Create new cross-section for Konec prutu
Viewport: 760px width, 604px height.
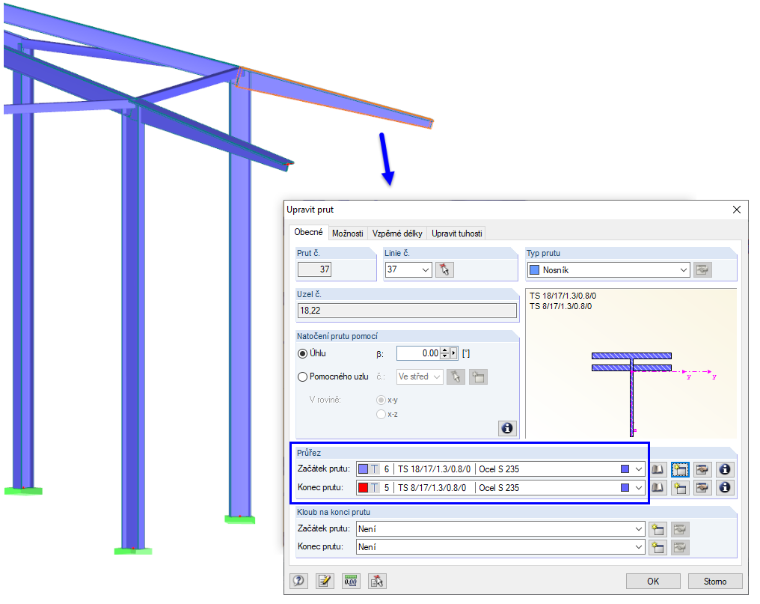[680, 488]
